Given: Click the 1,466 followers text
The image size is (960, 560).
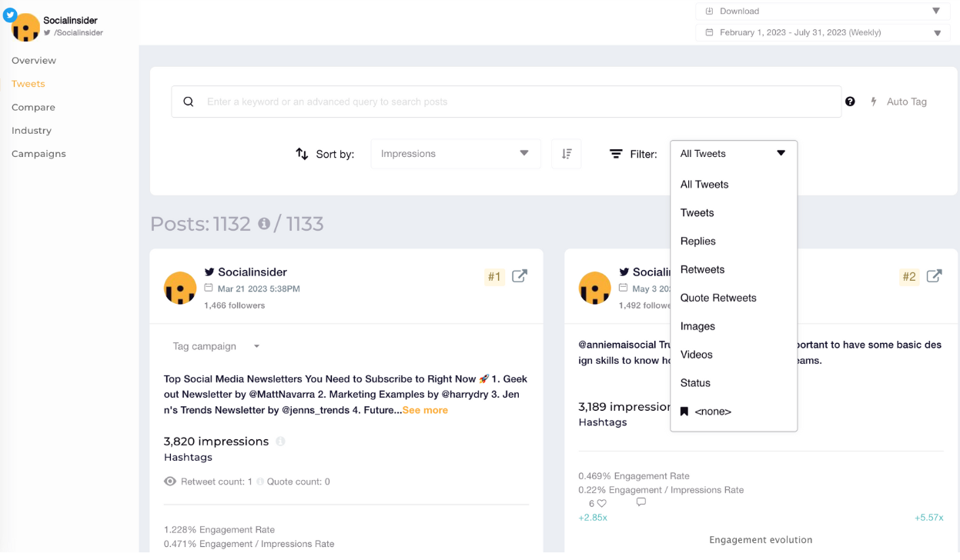Looking at the screenshot, I should [235, 305].
